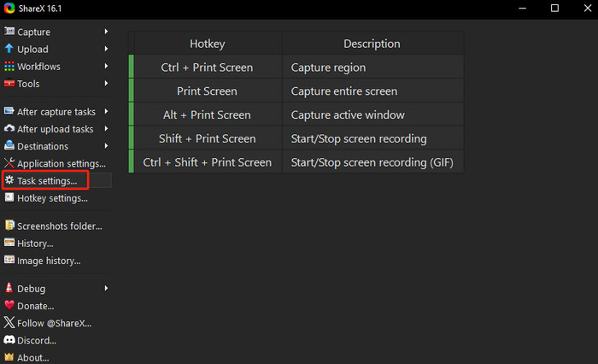Click the Capture menu camera icon
598x364 pixels.
[x=9, y=32]
